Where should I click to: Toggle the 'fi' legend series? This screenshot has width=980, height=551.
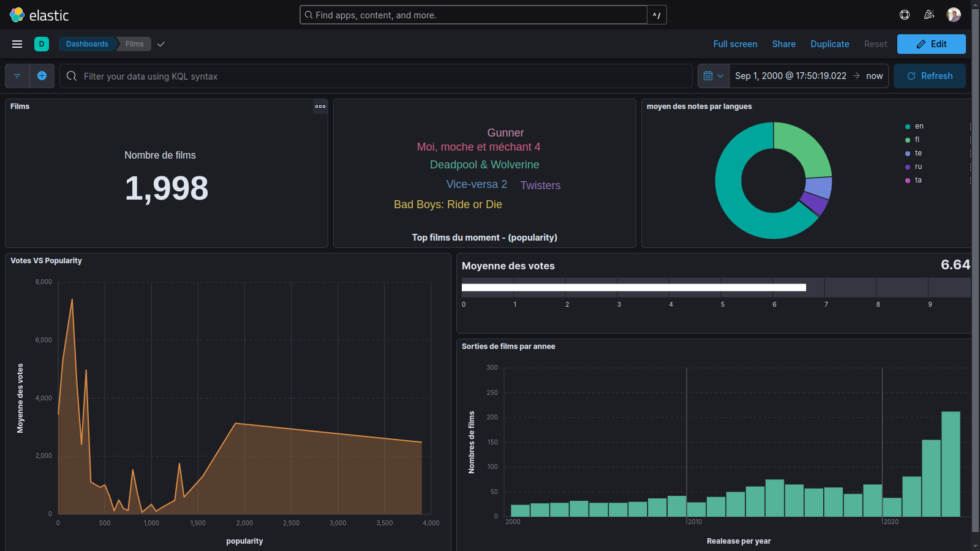pyautogui.click(x=917, y=140)
